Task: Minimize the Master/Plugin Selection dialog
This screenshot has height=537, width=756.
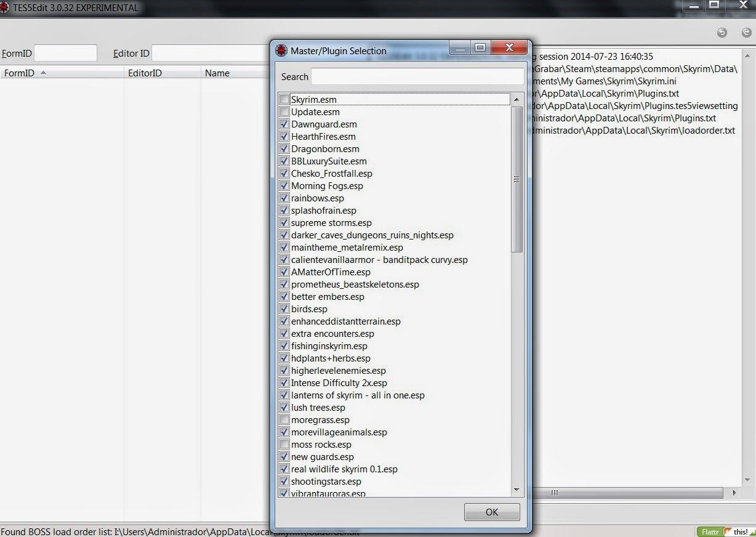Action: pos(459,48)
